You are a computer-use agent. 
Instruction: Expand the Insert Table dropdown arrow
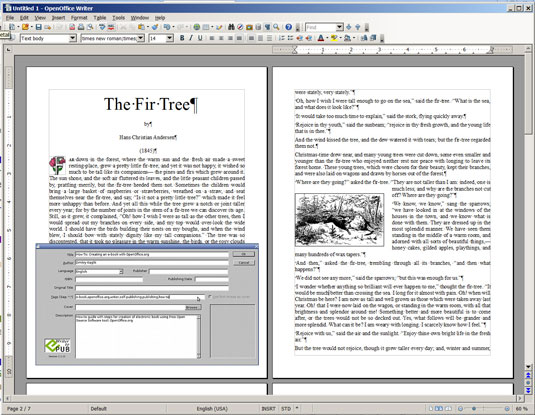point(212,27)
